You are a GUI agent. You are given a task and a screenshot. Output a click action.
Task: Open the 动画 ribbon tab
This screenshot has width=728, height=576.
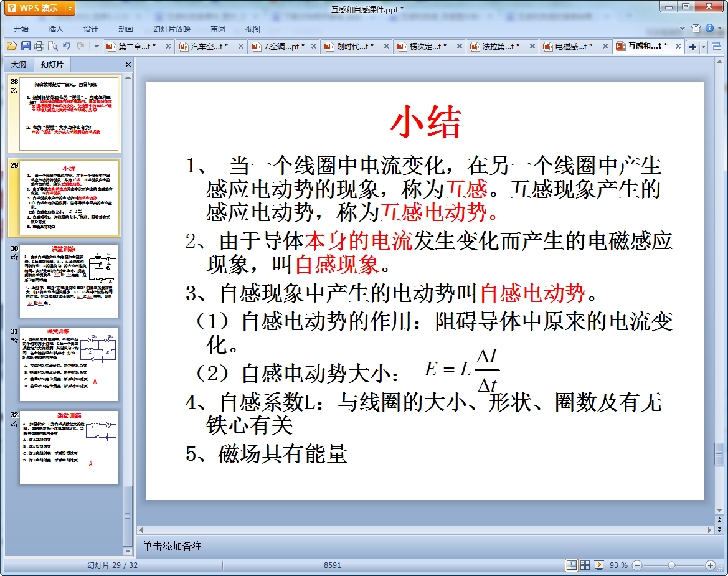[x=125, y=29]
